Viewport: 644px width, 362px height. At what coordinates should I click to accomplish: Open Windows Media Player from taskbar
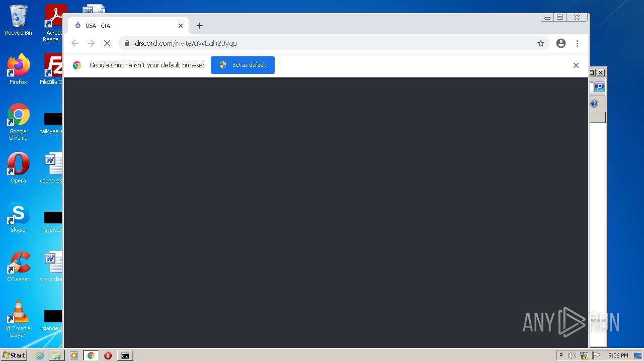[x=74, y=355]
